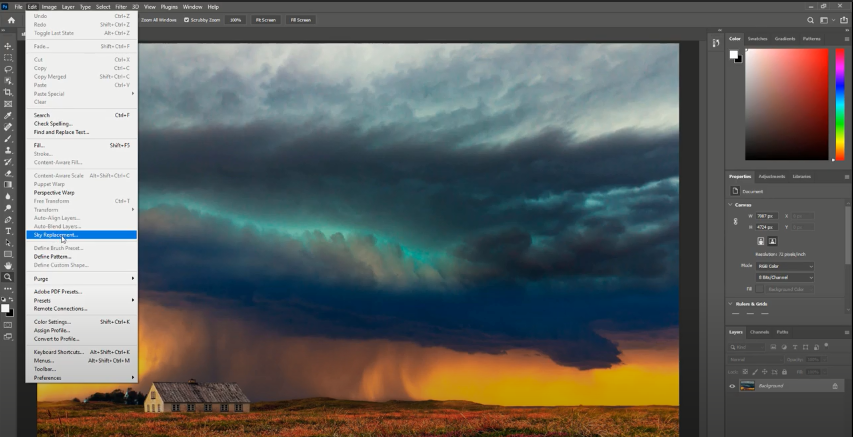Hide the Background layer eye icon
This screenshot has width=853, height=437.
tap(732, 386)
